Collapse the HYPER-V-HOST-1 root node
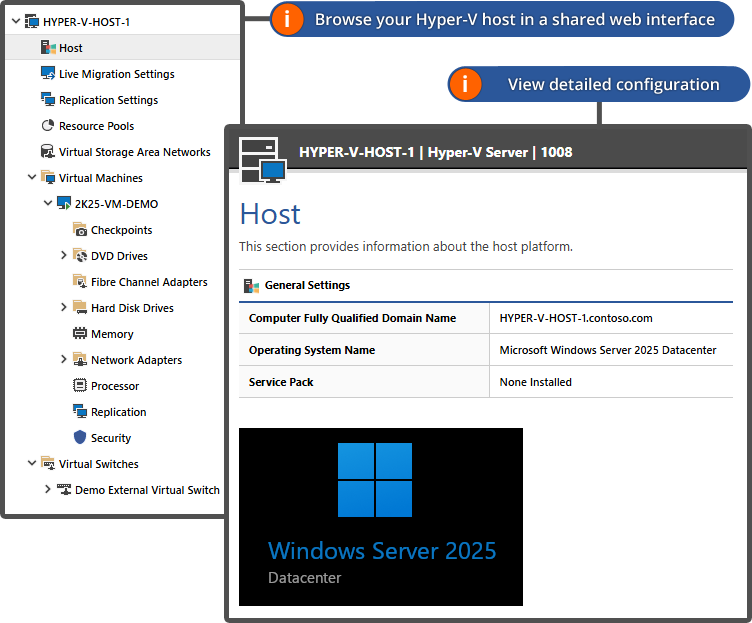 (x=16, y=21)
